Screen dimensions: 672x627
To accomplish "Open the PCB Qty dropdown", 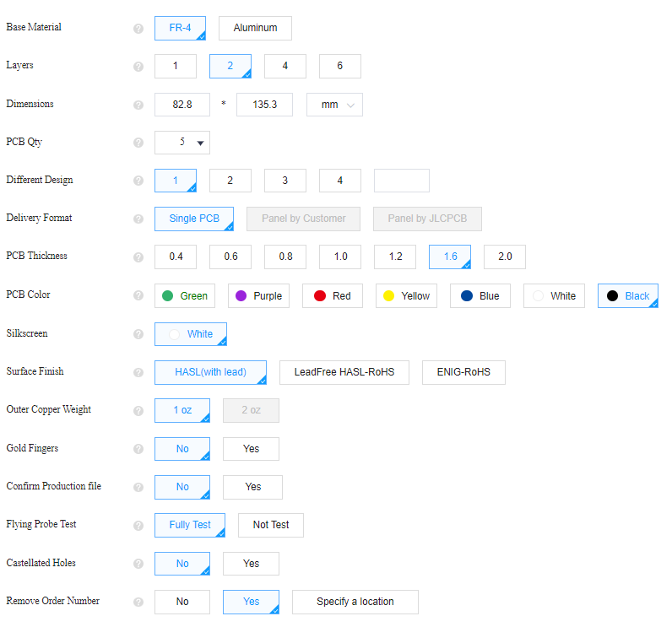I will tap(182, 143).
